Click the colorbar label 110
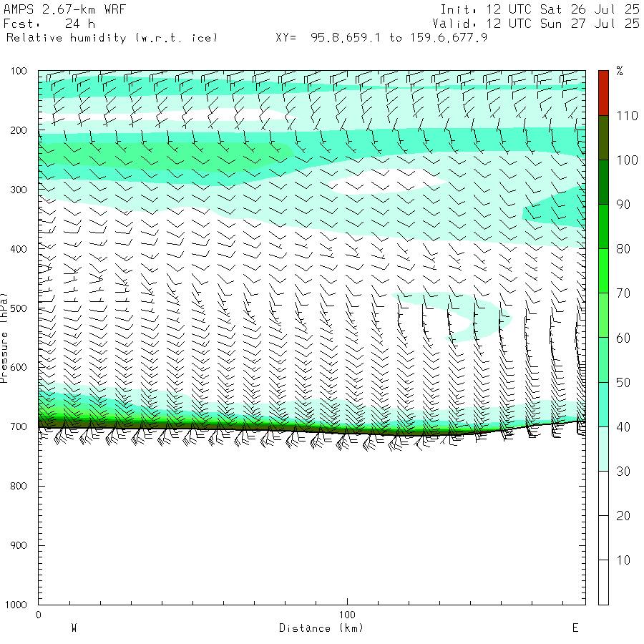Viewport: 644px width, 644px height. [627, 116]
